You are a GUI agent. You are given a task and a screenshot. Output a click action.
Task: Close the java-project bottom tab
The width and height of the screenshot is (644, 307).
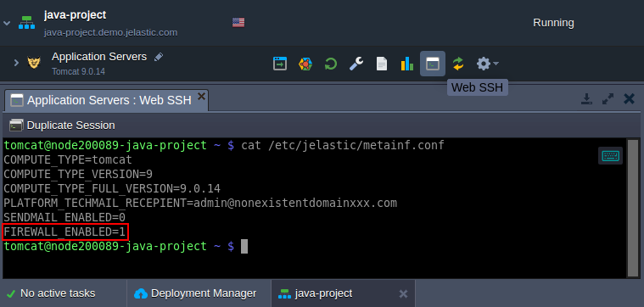coord(403,294)
